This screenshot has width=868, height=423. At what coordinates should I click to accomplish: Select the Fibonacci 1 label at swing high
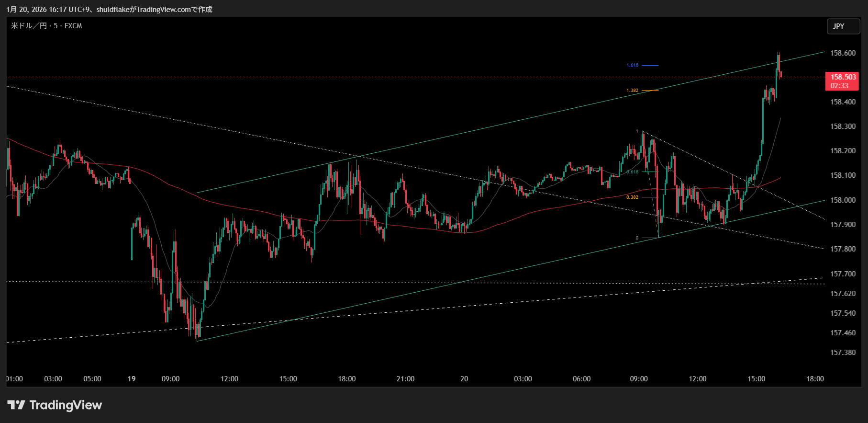(x=637, y=131)
